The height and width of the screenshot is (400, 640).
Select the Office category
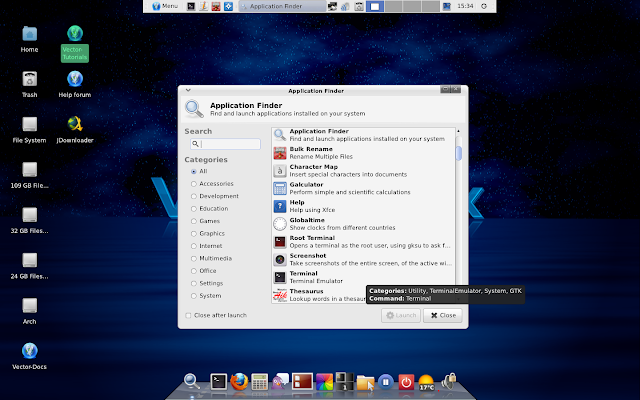coord(204,271)
